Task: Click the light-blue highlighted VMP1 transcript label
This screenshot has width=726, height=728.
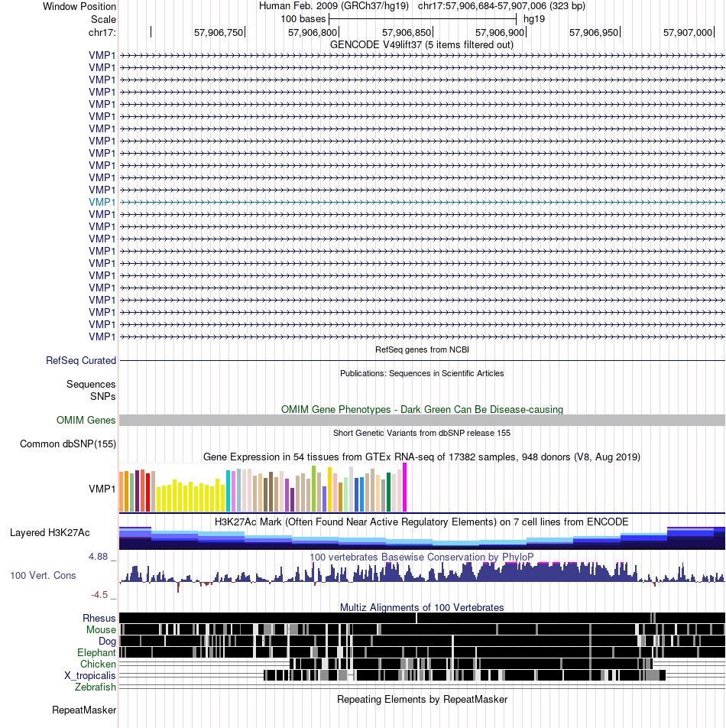Action: pos(102,202)
